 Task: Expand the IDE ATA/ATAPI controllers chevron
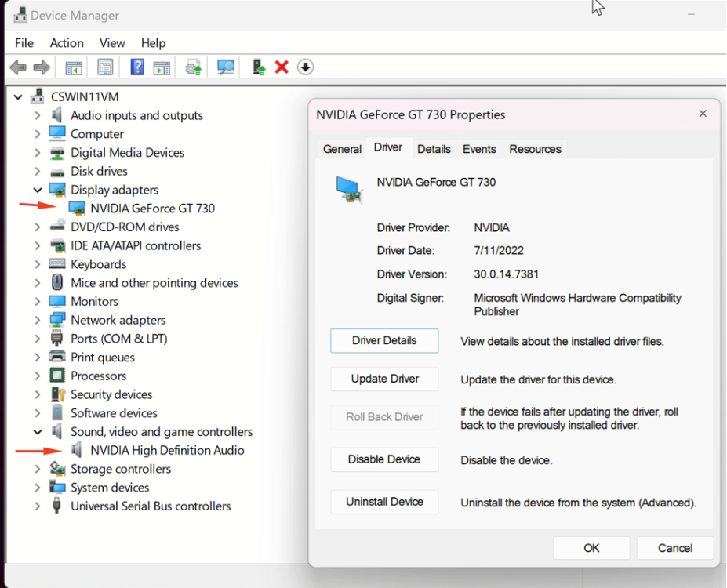point(38,245)
